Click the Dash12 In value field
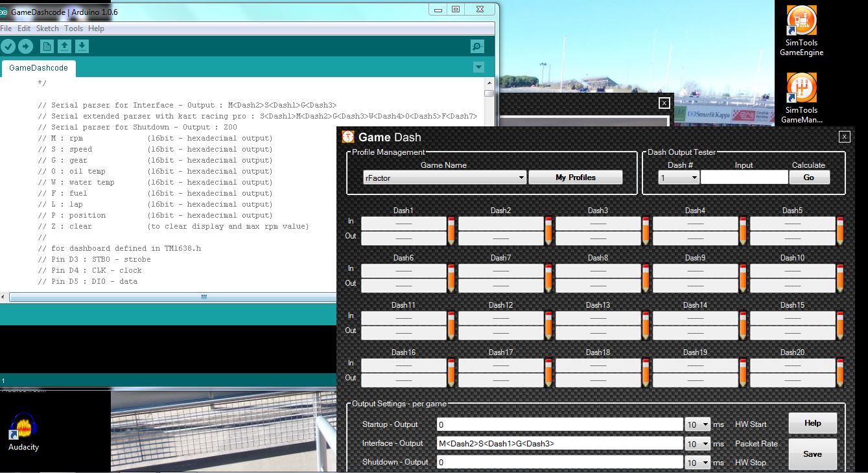Viewport: 868px width, 473px height. 500,318
